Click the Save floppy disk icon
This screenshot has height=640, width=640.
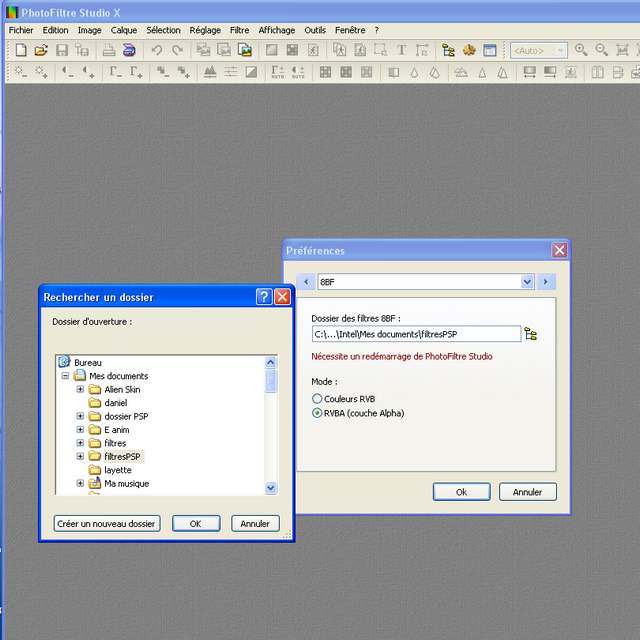[62, 50]
